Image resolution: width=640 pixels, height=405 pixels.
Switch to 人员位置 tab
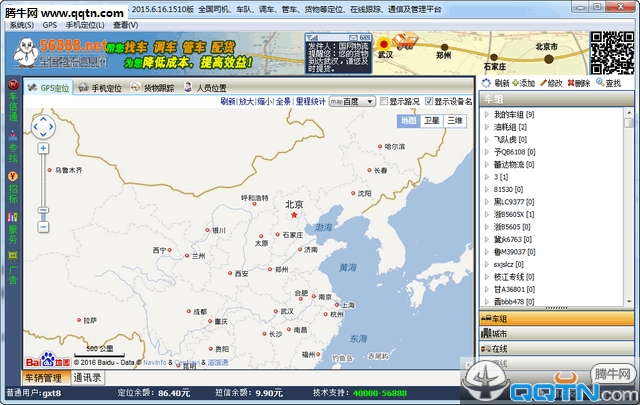pyautogui.click(x=205, y=88)
